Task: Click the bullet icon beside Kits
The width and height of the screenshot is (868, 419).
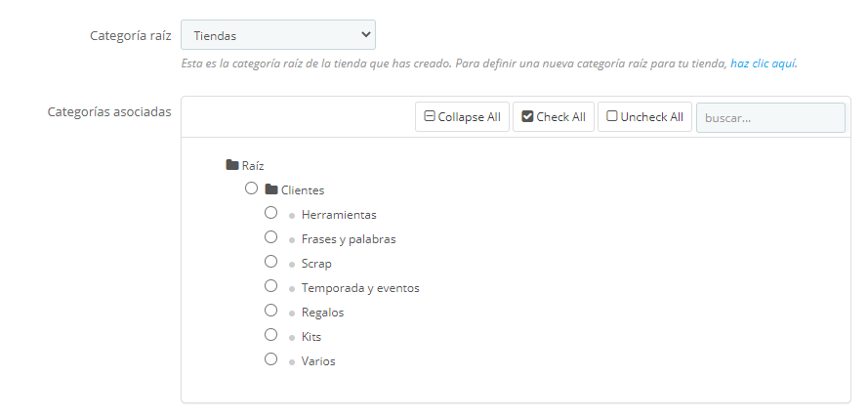Action: tap(291, 337)
